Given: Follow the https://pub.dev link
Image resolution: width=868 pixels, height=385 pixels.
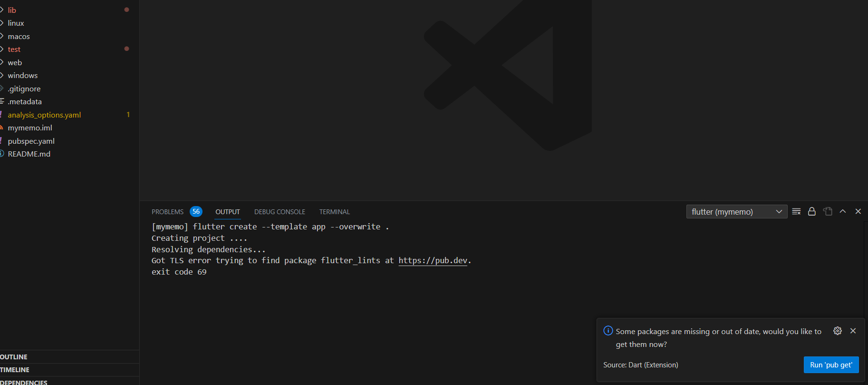Looking at the screenshot, I should click(433, 260).
